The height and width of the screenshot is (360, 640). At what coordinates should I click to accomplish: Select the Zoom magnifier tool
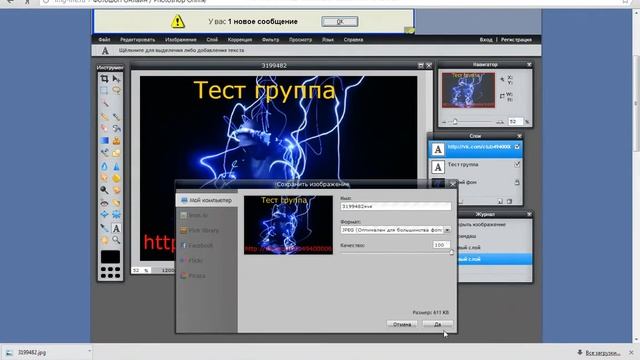click(x=116, y=240)
